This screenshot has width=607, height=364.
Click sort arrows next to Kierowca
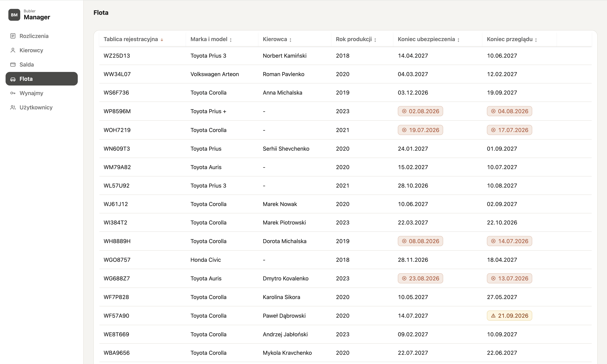(290, 40)
